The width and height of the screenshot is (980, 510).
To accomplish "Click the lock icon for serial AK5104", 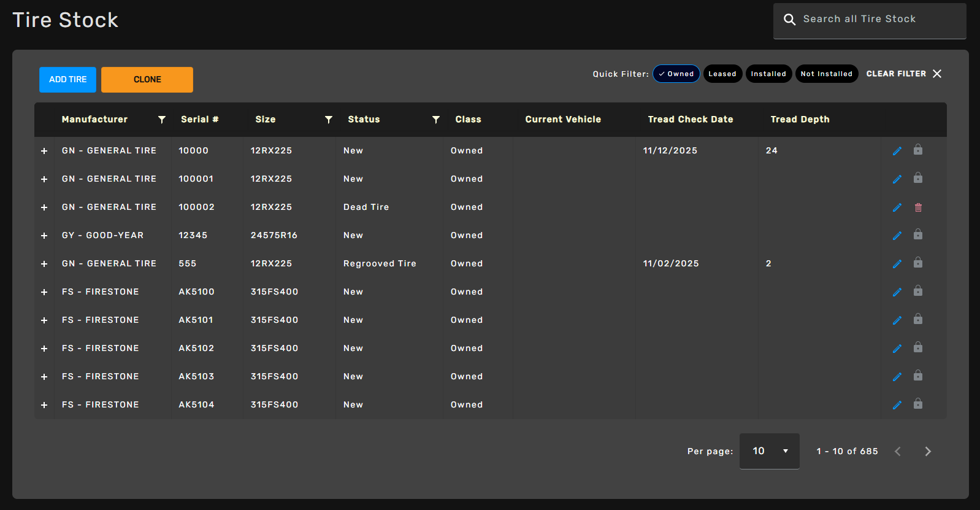I will coord(918,404).
